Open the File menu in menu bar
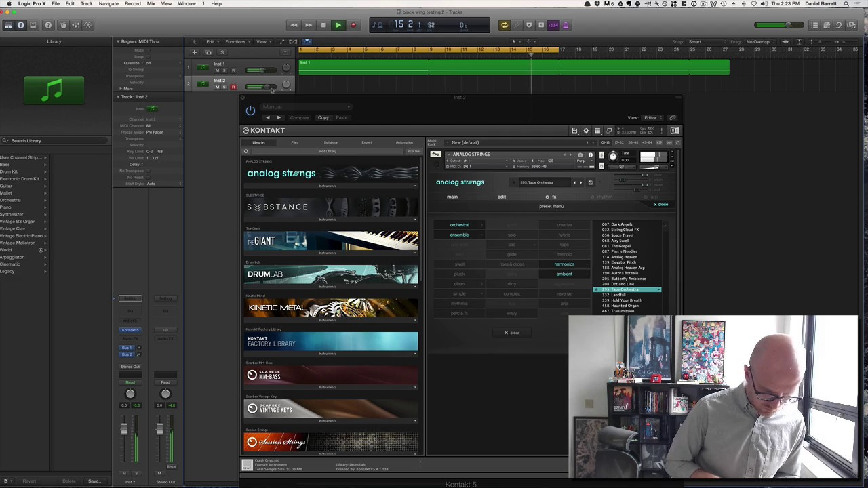Image resolution: width=868 pixels, height=488 pixels. coord(56,4)
